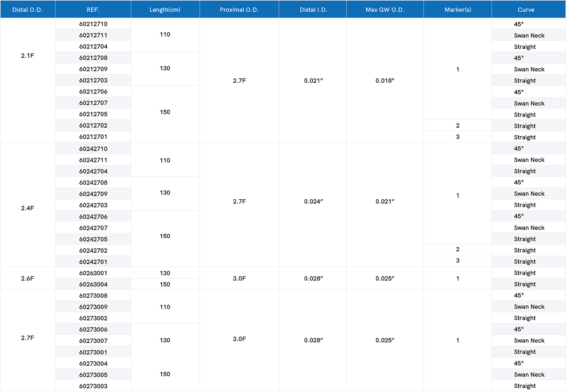Select REF cell 60242710
This screenshot has height=392, width=567.
(x=93, y=149)
